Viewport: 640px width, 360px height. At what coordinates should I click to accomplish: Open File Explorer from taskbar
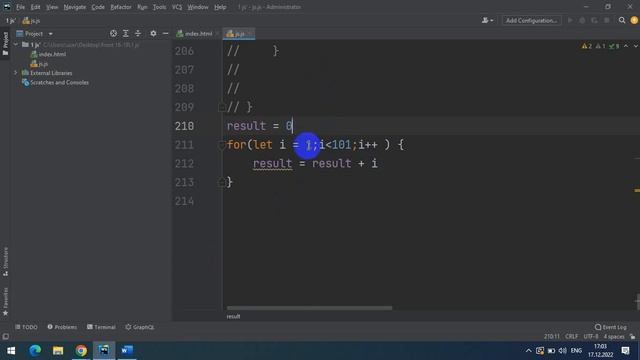pyautogui.click(x=58, y=351)
